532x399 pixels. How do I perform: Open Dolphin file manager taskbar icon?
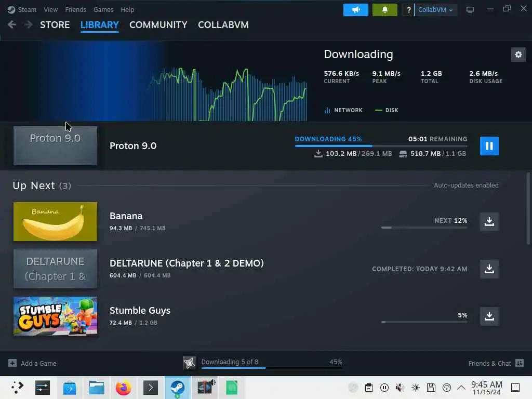point(96,388)
